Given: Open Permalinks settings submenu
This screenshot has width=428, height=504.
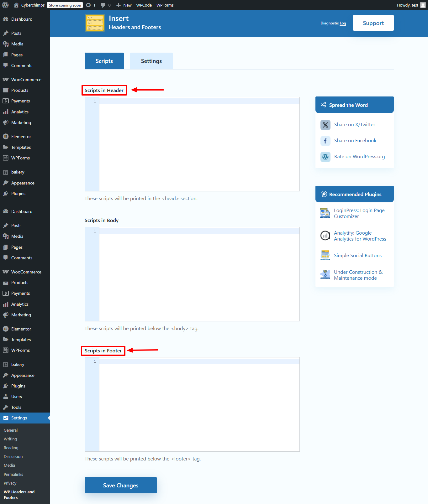Looking at the screenshot, I should tap(13, 474).
